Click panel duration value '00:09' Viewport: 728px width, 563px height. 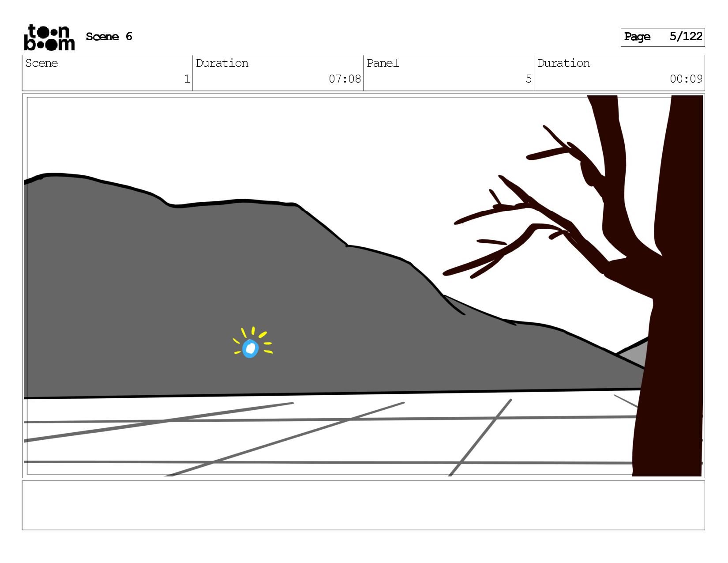point(686,79)
